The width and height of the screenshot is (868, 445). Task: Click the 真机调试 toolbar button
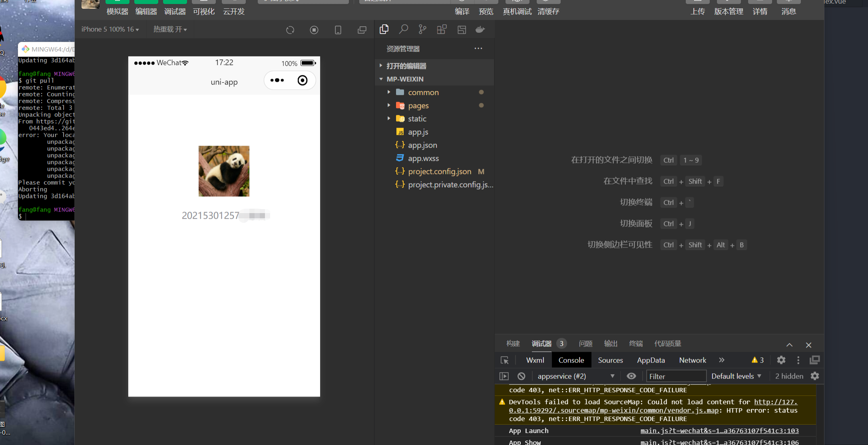pyautogui.click(x=517, y=11)
